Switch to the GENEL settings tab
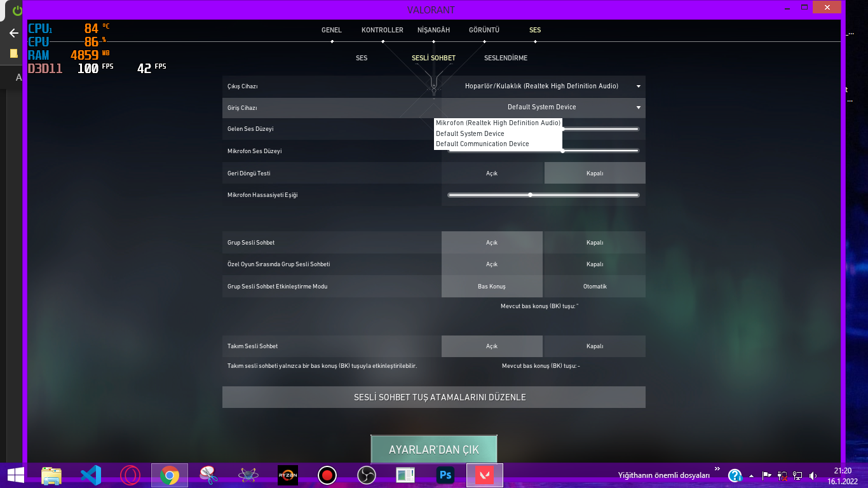 pos(332,30)
